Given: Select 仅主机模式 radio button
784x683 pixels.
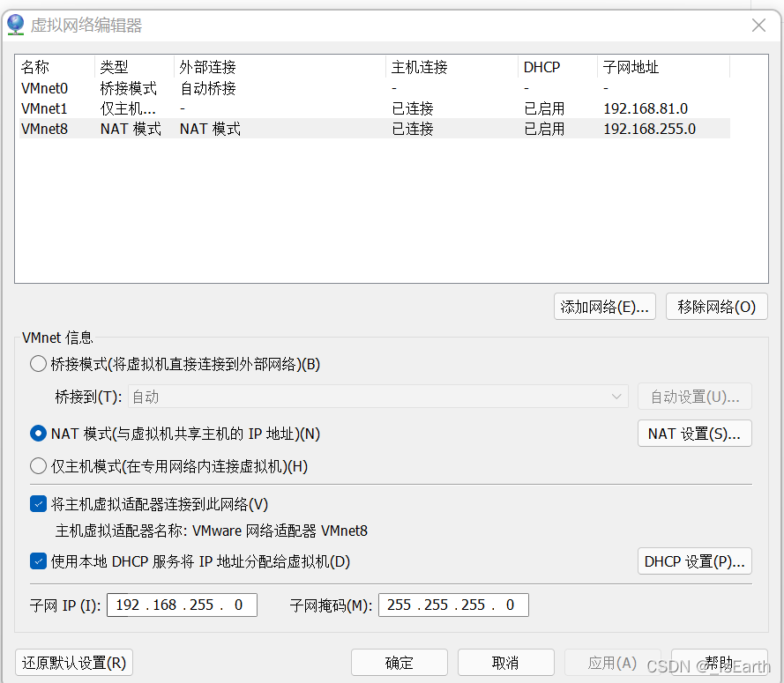Looking at the screenshot, I should pos(38,466).
